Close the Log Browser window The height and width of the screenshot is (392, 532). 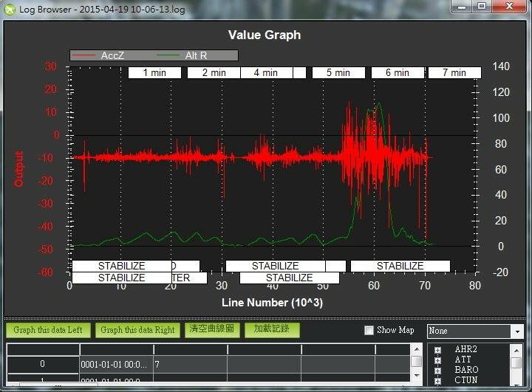pos(509,7)
